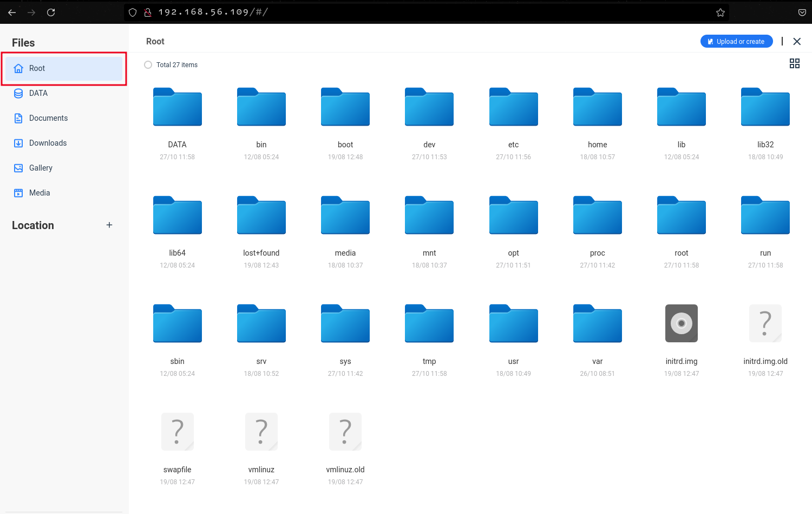Click the Root breadcrumb title
This screenshot has height=514, width=812.
[x=155, y=41]
